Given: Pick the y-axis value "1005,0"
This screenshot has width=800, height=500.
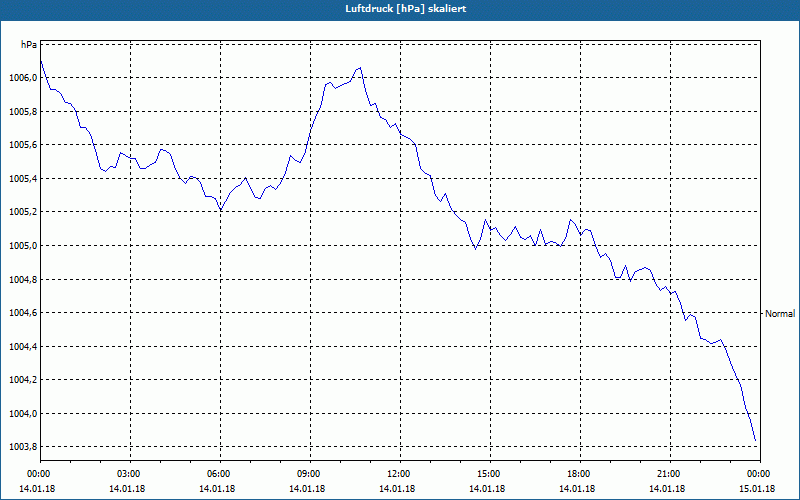Looking at the screenshot, I should point(23,246).
